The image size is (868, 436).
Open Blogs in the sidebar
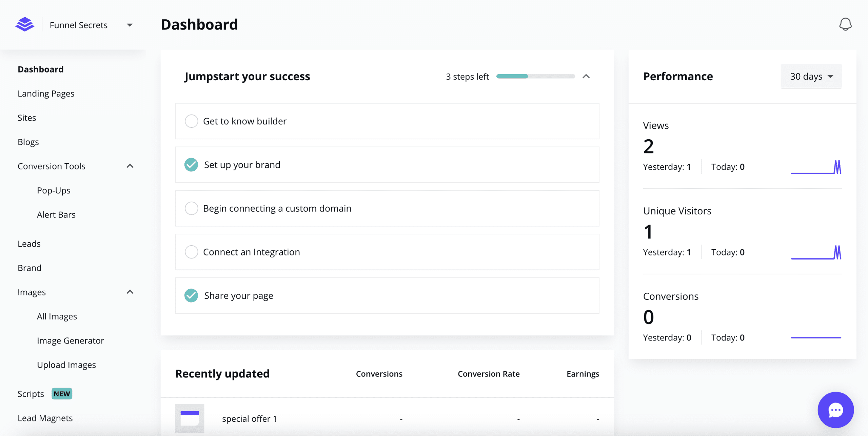click(x=28, y=142)
